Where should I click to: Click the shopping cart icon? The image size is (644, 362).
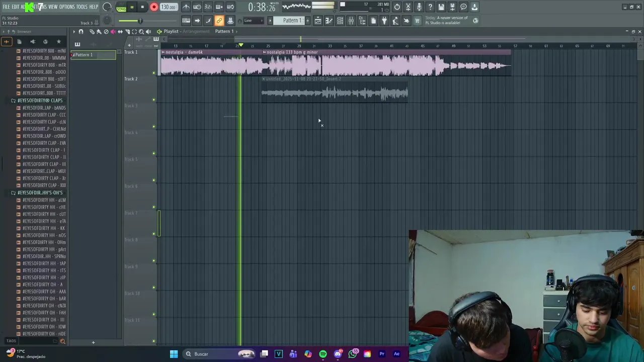point(417,21)
